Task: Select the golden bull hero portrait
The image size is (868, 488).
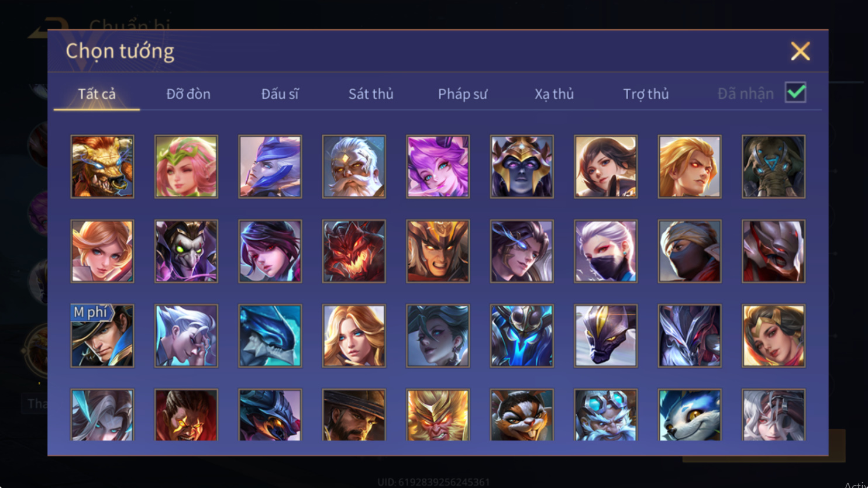Action: (102, 167)
